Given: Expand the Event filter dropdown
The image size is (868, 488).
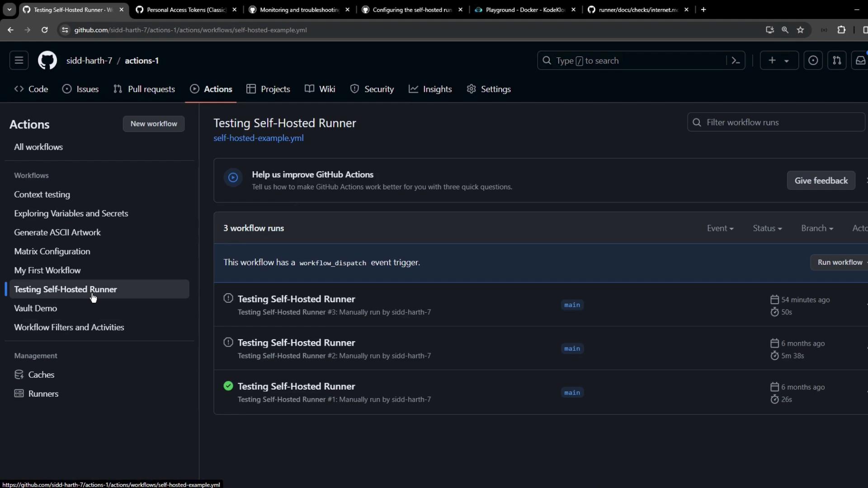Looking at the screenshot, I should point(720,228).
